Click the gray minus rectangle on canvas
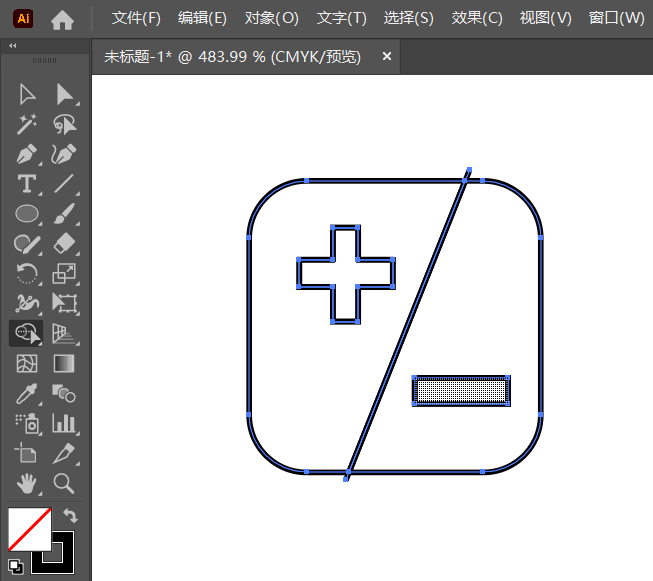 pos(461,391)
